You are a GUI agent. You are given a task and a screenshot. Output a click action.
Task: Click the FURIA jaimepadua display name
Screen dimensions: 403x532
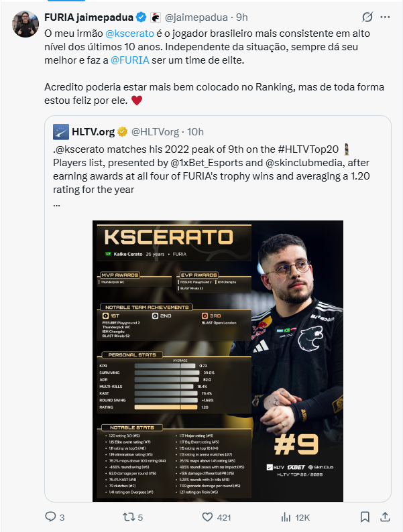pyautogui.click(x=89, y=17)
